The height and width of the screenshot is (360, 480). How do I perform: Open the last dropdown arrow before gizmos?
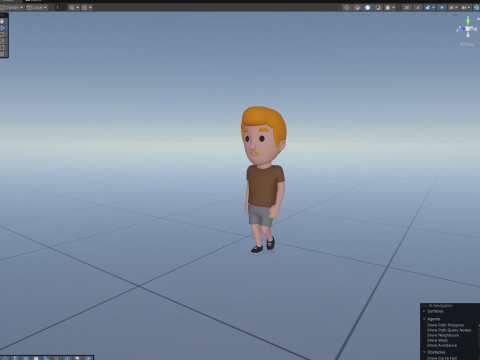click(469, 7)
